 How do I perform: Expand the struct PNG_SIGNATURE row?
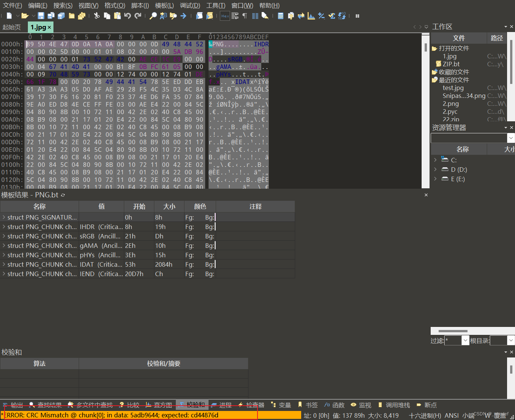pyautogui.click(x=4, y=217)
